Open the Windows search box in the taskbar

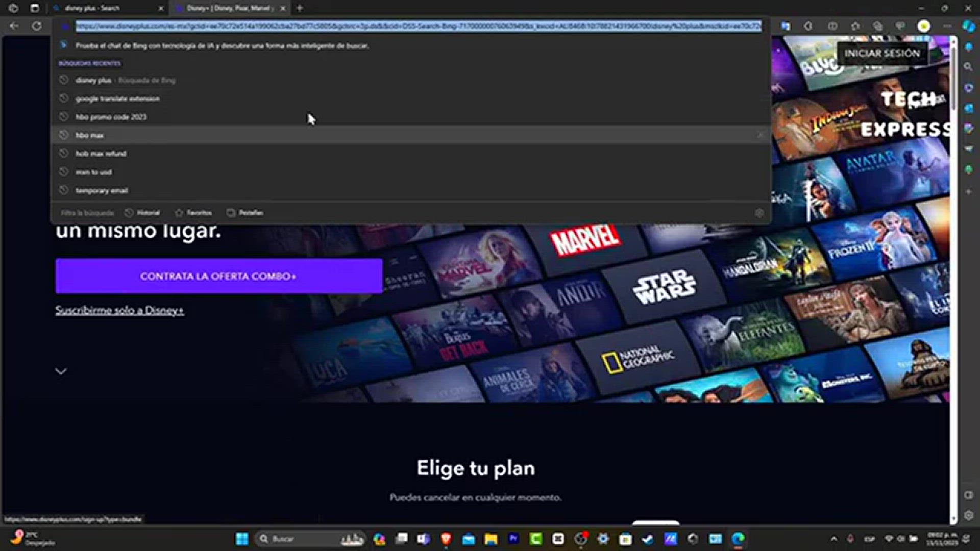(x=306, y=539)
